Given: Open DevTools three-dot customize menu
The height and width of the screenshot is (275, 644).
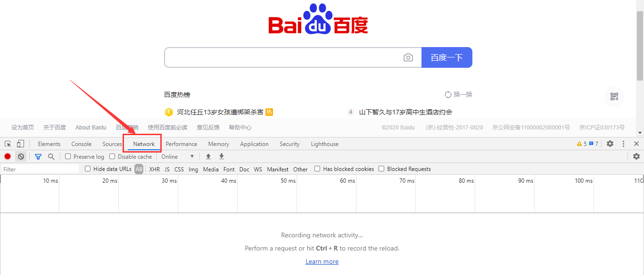Looking at the screenshot, I should click(x=623, y=144).
